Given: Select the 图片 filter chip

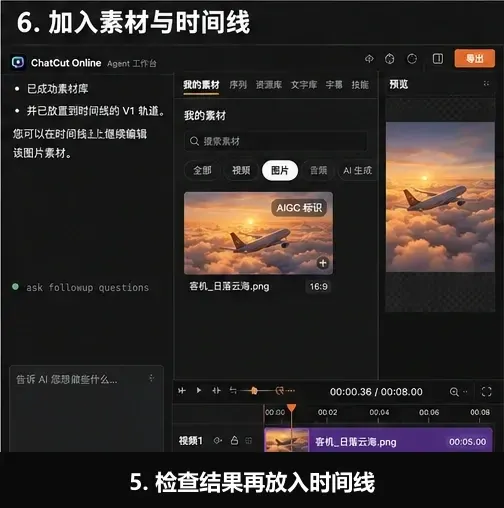Looking at the screenshot, I should click(x=280, y=171).
